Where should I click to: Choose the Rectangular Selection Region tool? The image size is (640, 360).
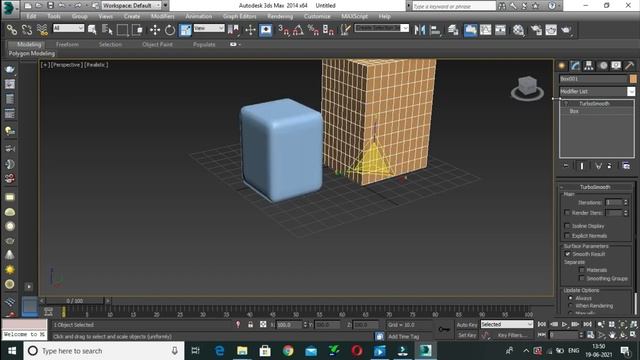click(122, 30)
